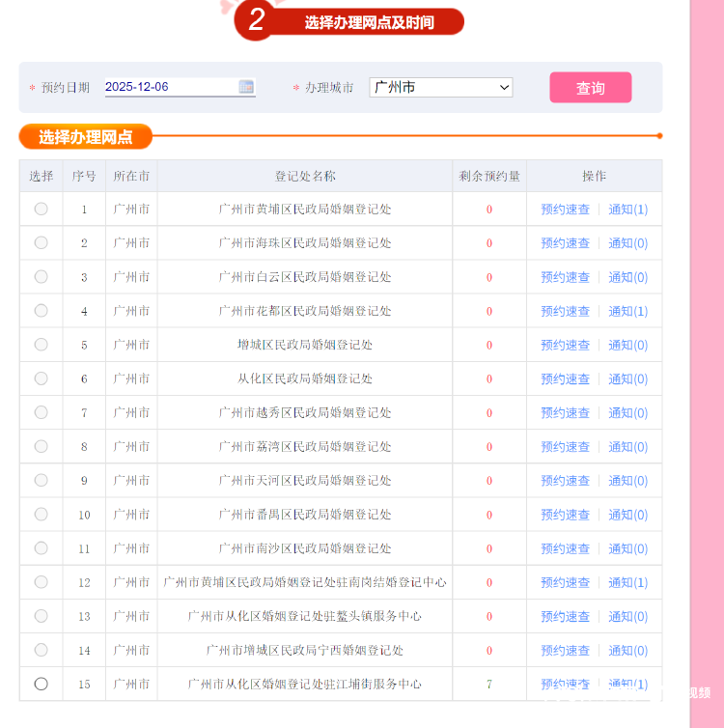Open 通知(0) link for 从化区民政局 row 6

(627, 378)
